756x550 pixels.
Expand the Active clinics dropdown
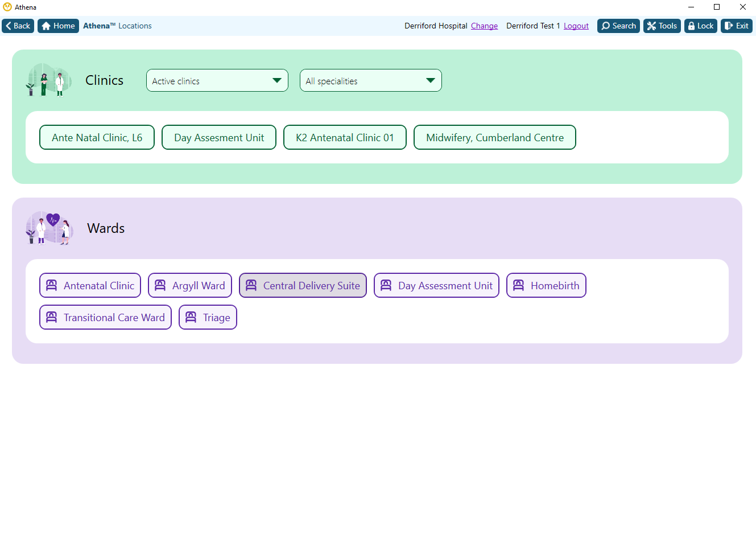(217, 80)
